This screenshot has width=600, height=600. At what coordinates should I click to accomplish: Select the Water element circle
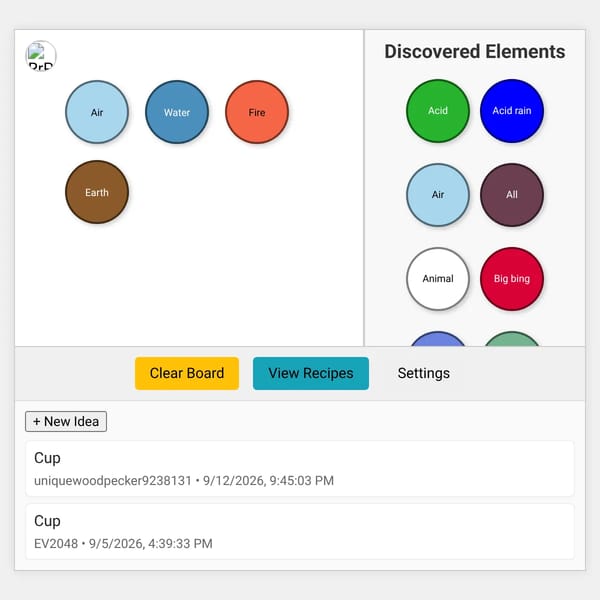coord(177,112)
